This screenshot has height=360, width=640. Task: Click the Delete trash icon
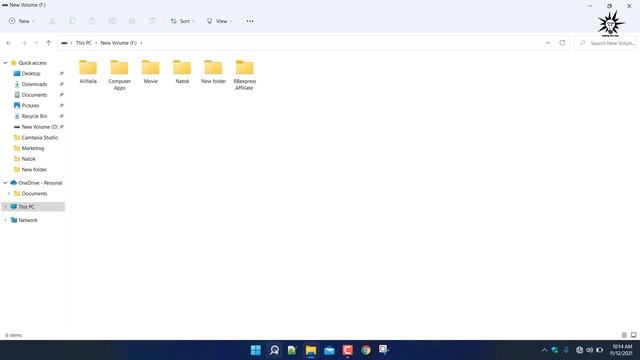tap(152, 21)
